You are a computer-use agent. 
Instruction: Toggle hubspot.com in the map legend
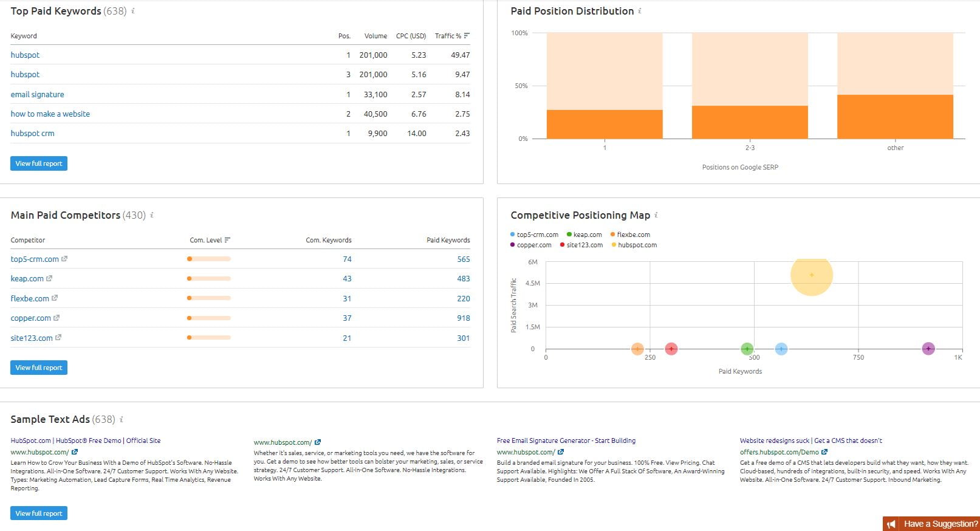[x=634, y=245]
